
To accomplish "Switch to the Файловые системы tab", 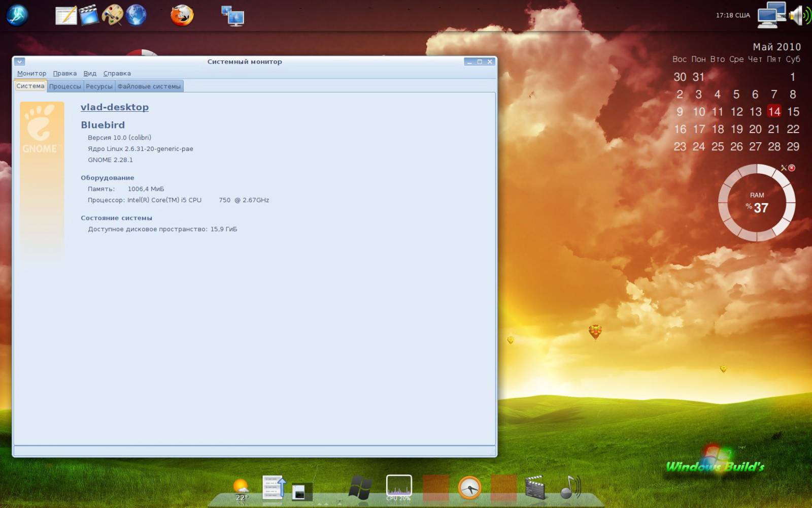I will pyautogui.click(x=149, y=86).
